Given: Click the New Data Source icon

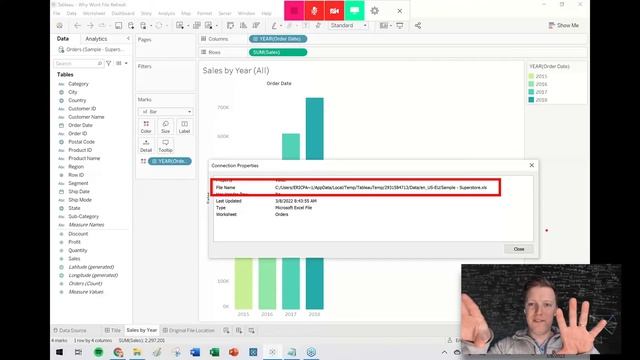Looking at the screenshot, I should coord(131,25).
